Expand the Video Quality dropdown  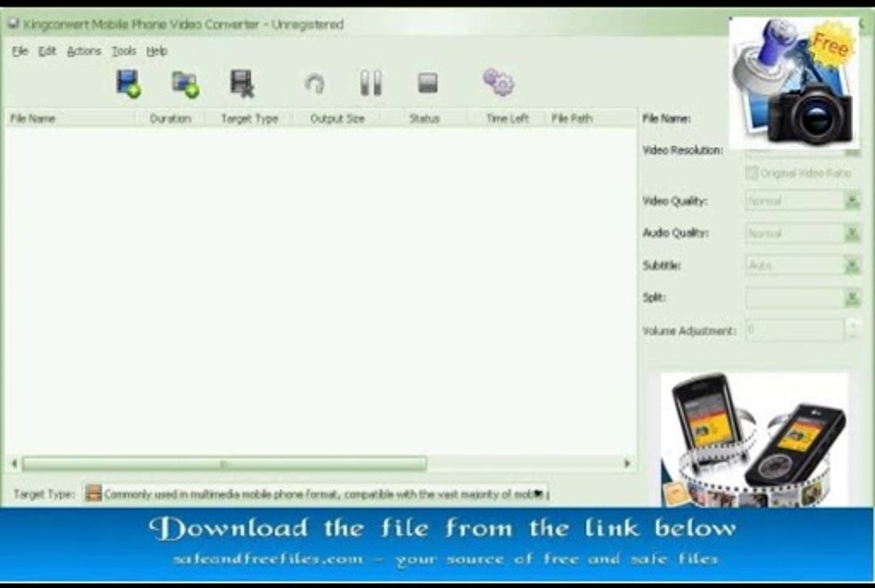pyautogui.click(x=852, y=201)
